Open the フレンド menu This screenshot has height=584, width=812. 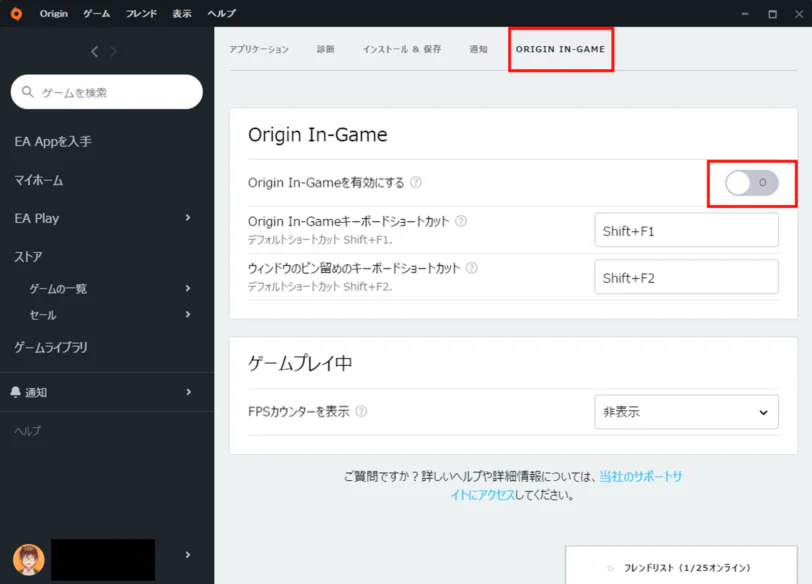coord(141,13)
